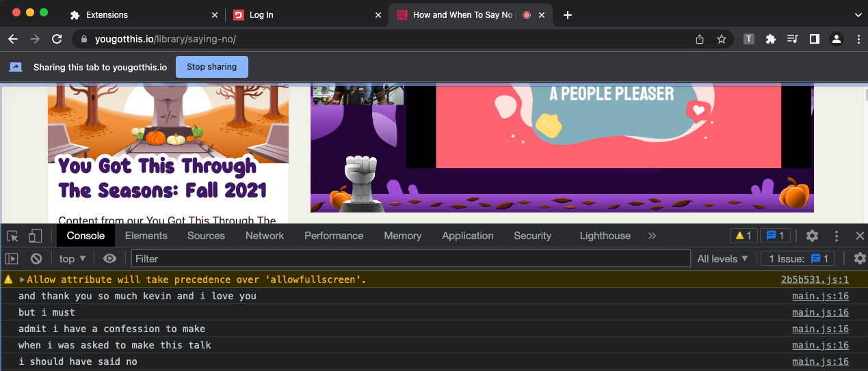The height and width of the screenshot is (371, 868).
Task: Open the console settings gear
Action: [860, 258]
